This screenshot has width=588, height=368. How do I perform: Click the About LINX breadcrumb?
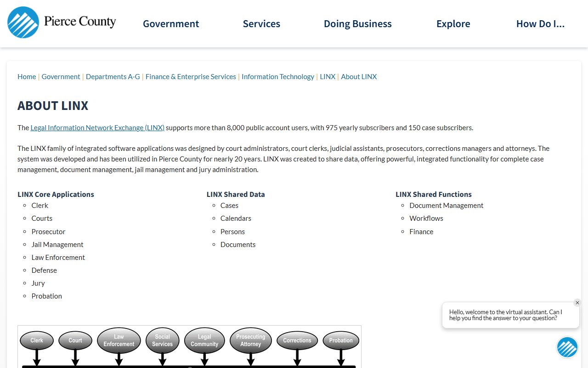click(359, 77)
